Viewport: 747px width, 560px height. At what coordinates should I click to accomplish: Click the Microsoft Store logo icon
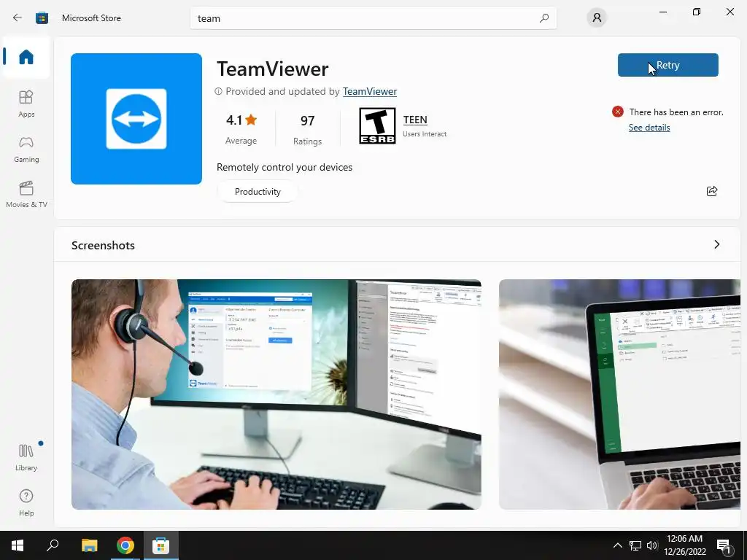42,18
